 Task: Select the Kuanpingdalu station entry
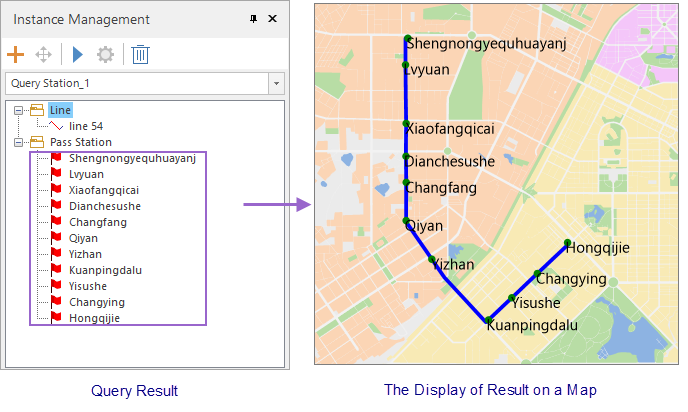(105, 270)
